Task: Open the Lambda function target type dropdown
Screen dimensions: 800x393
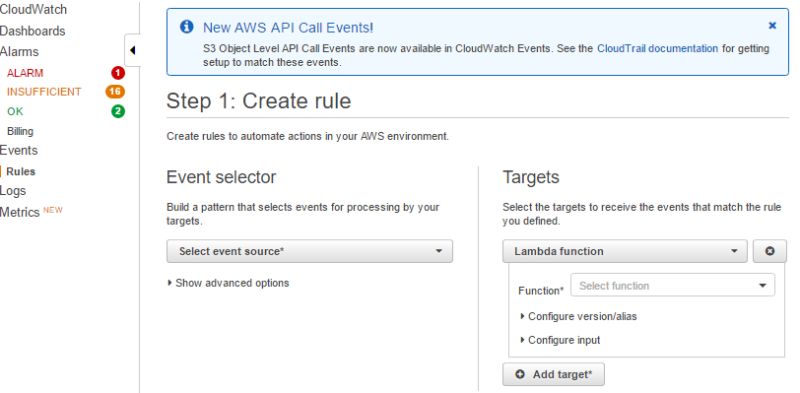Action: 625,251
